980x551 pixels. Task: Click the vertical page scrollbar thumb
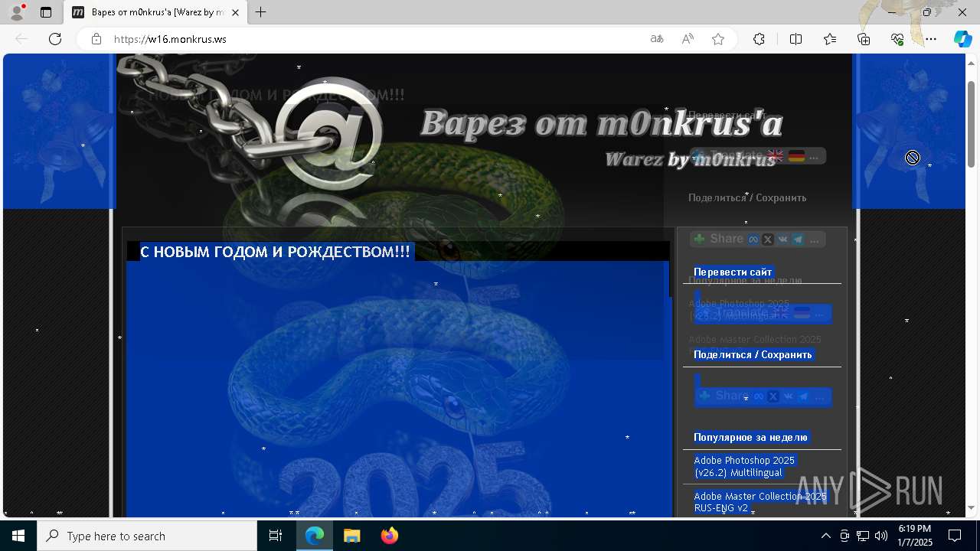[971, 124]
